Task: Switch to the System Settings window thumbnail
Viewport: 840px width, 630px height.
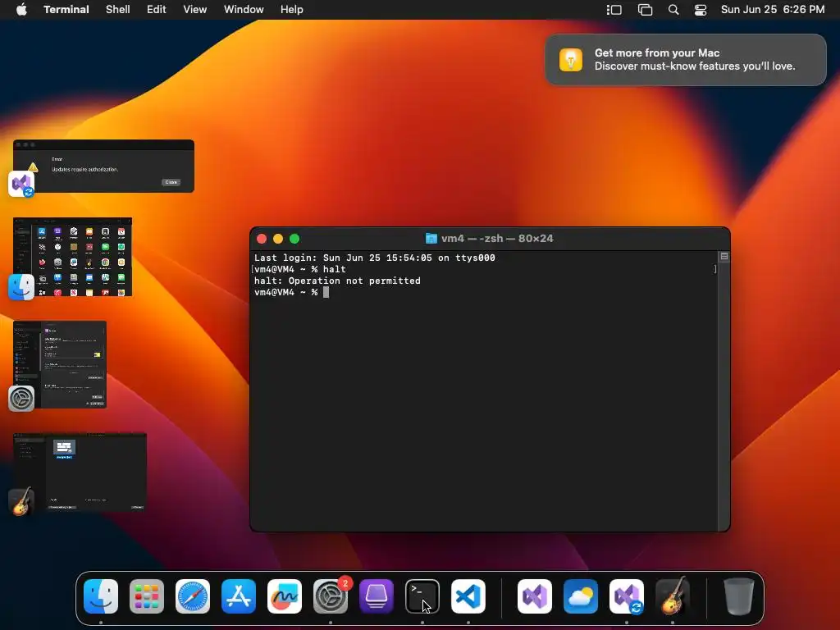Action: (60, 364)
